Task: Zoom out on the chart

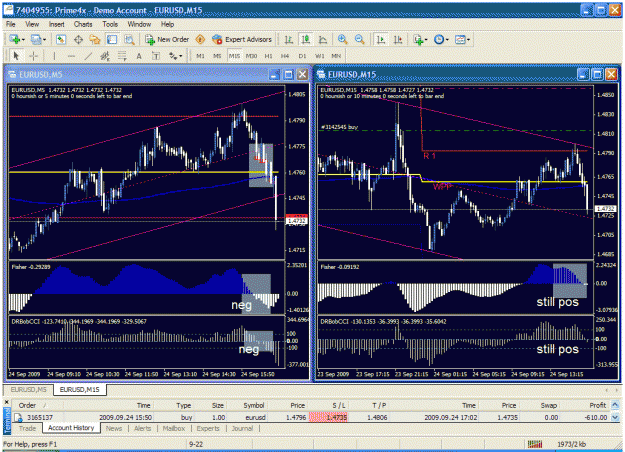Action: click(x=359, y=39)
